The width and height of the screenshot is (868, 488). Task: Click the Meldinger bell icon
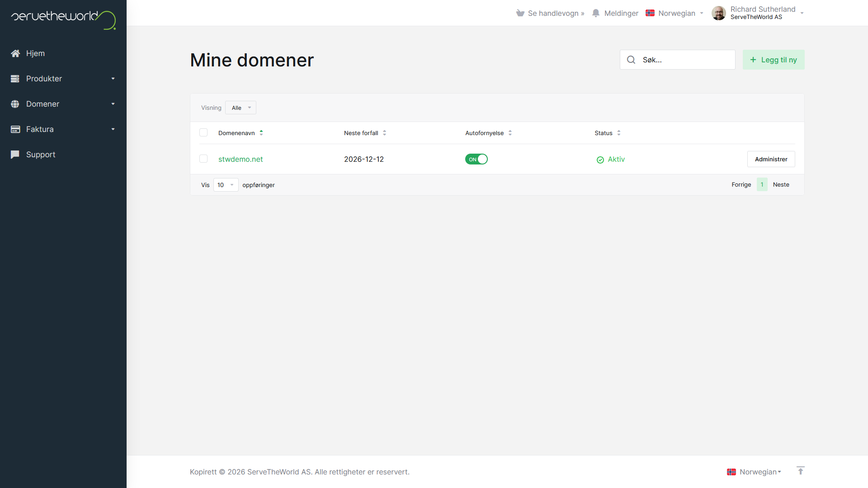click(x=596, y=13)
